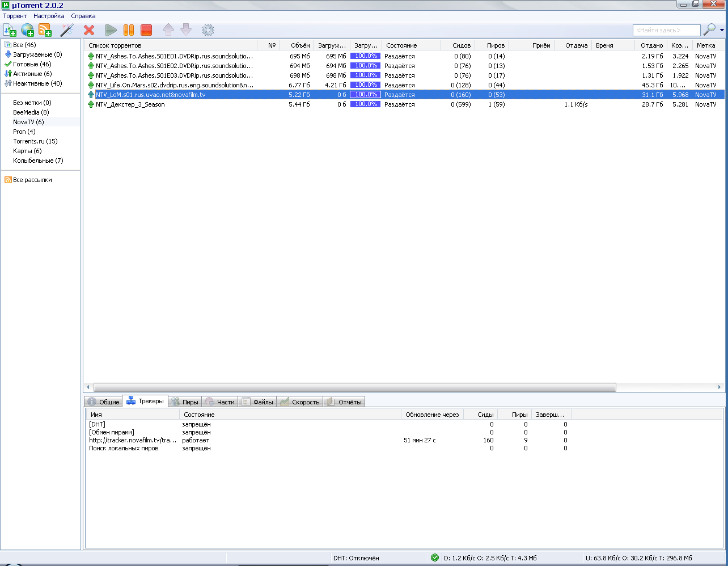This screenshot has width=728, height=566.
Task: Click Add Torrent from URL globe icon
Action: 27,30
